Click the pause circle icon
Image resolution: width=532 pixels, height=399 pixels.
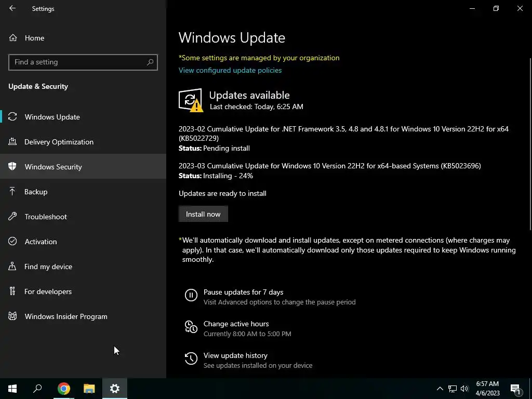click(x=191, y=295)
